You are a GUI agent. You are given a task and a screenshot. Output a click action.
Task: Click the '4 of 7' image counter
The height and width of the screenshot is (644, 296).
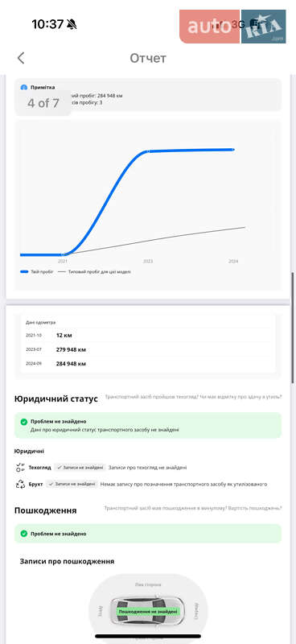point(43,103)
